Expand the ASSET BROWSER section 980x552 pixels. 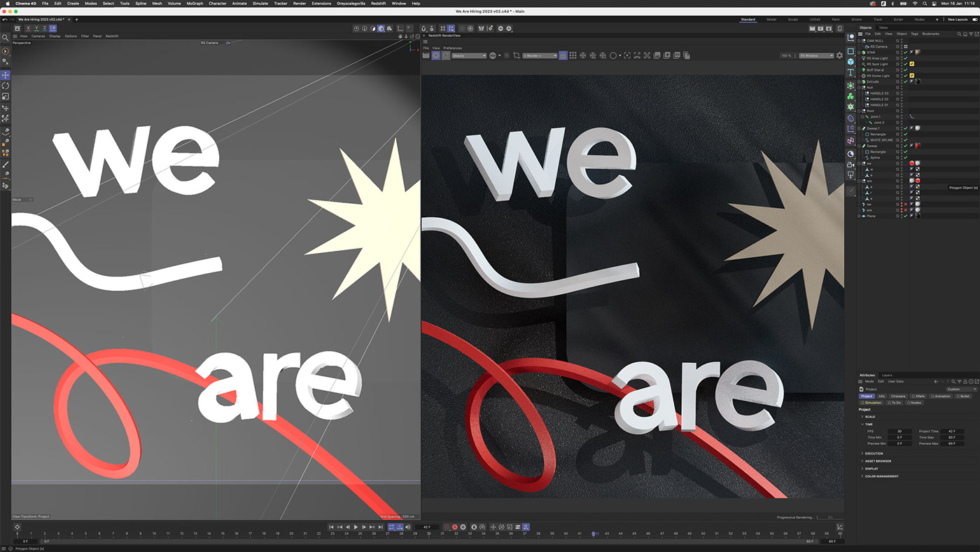(x=862, y=461)
